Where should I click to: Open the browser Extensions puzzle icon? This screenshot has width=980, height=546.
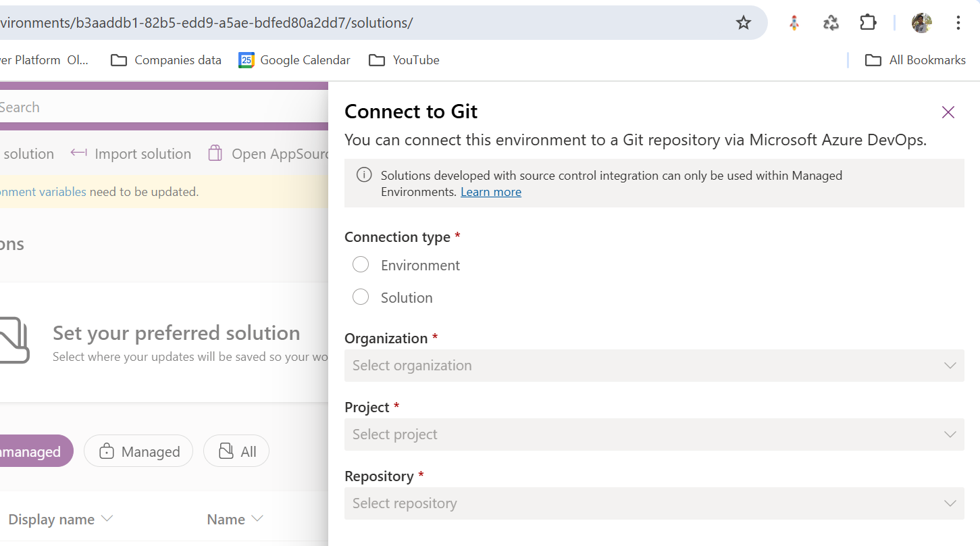click(x=868, y=23)
